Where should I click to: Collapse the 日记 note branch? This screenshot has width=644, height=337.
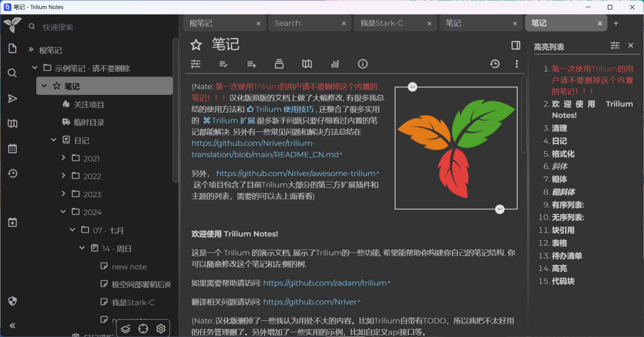pos(54,140)
